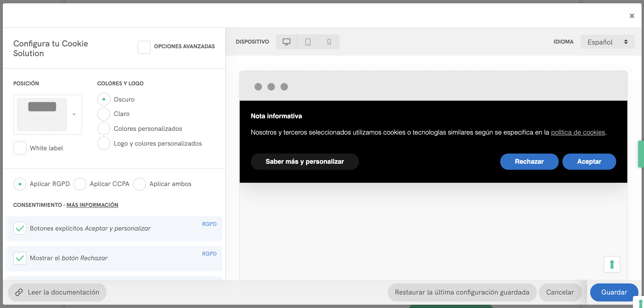The width and height of the screenshot is (644, 308).
Task: Select Aplicar CCPA radio button
Action: [x=80, y=184]
